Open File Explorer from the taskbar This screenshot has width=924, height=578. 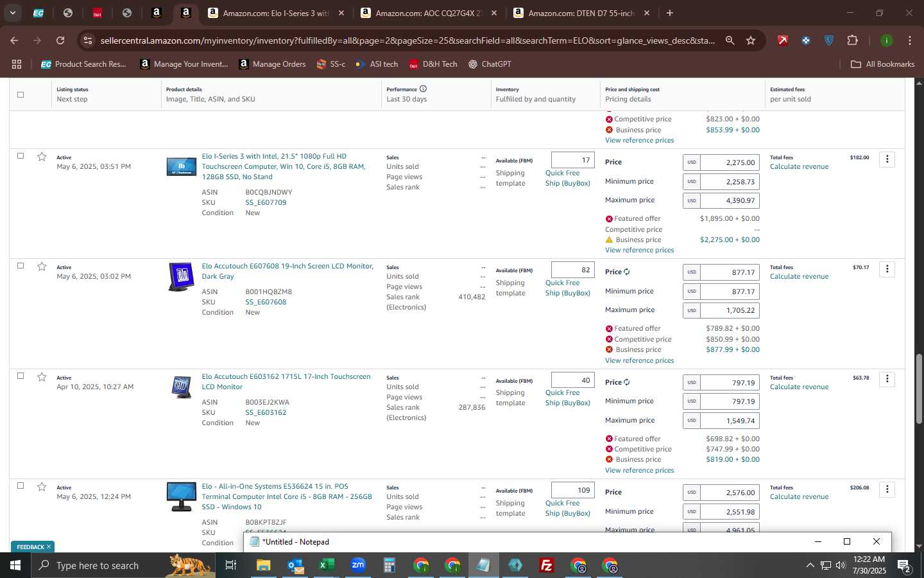click(x=264, y=565)
